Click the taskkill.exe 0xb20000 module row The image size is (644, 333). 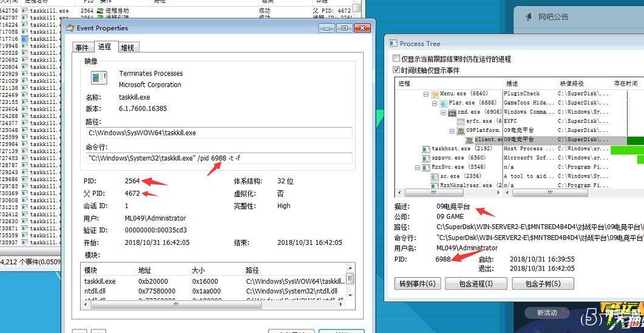214,281
